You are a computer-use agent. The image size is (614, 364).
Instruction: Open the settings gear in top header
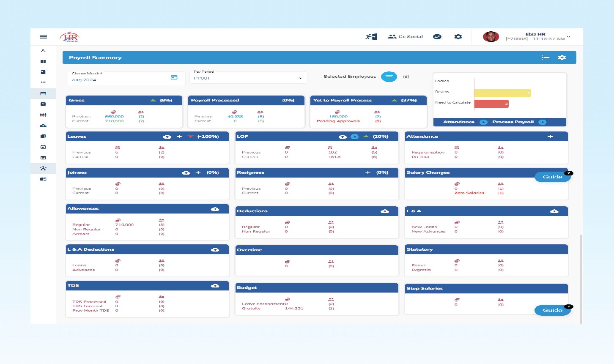(x=458, y=37)
